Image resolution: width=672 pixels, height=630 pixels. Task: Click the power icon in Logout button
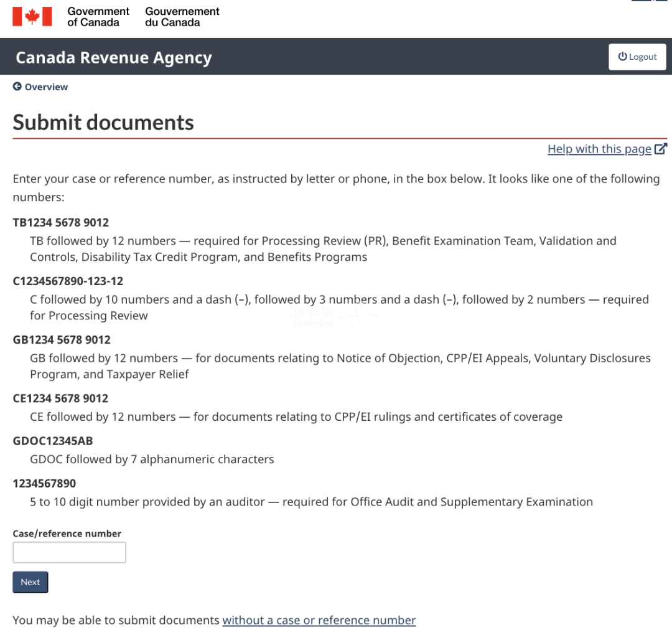point(622,57)
